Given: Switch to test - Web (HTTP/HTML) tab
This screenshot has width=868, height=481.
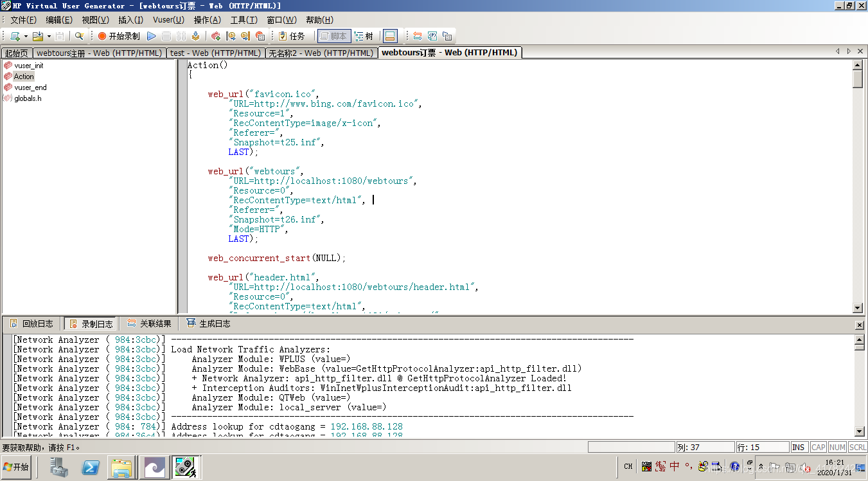Looking at the screenshot, I should (x=215, y=53).
